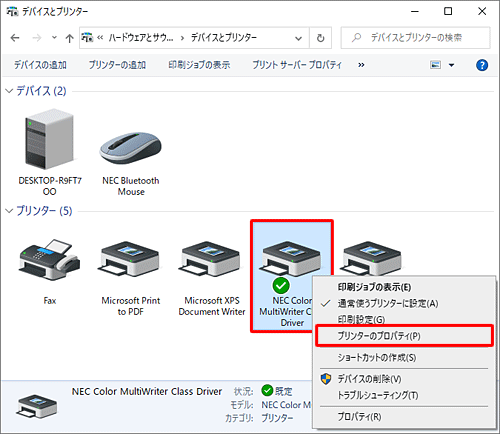This screenshot has width=500, height=434.
Task: Click the shield icon beside デバイスの削除
Action: pyautogui.click(x=326, y=379)
